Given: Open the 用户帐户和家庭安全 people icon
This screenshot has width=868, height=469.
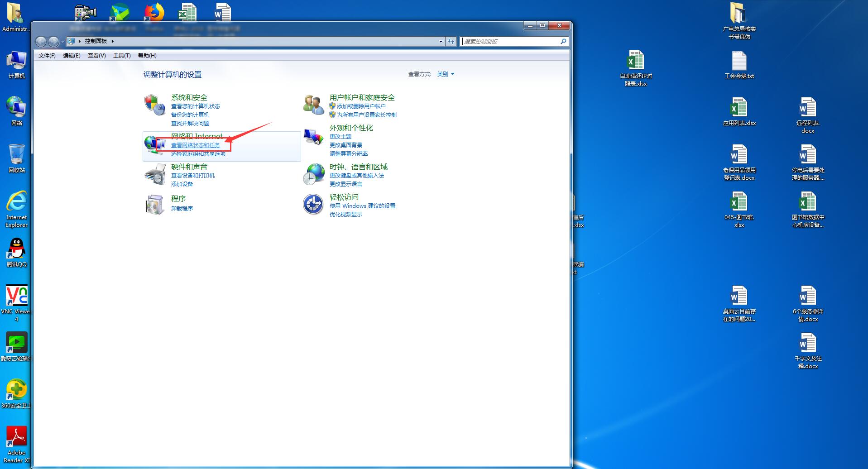Looking at the screenshot, I should (313, 105).
